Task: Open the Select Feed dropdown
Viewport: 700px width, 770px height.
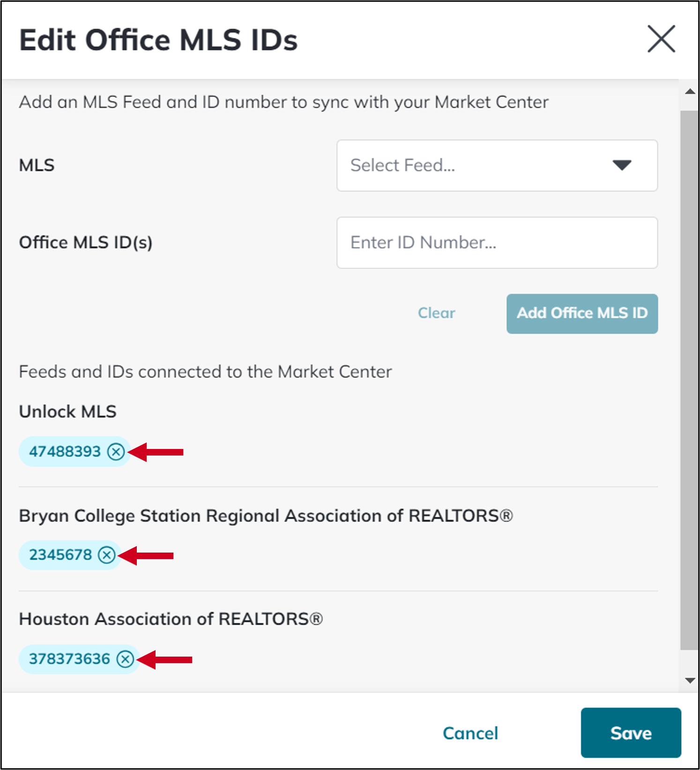Action: pos(497,165)
